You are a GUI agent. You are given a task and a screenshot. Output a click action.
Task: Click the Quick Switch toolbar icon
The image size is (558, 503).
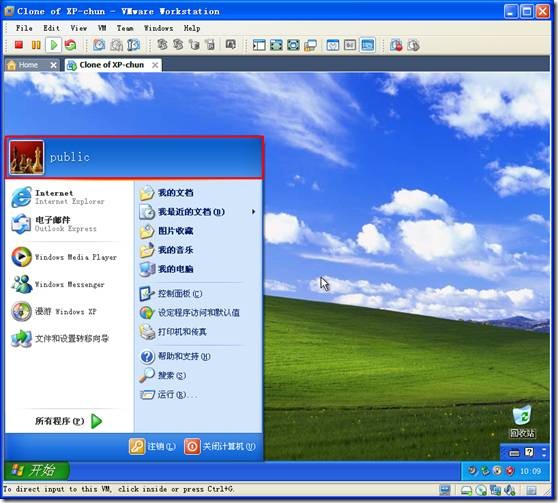276,45
